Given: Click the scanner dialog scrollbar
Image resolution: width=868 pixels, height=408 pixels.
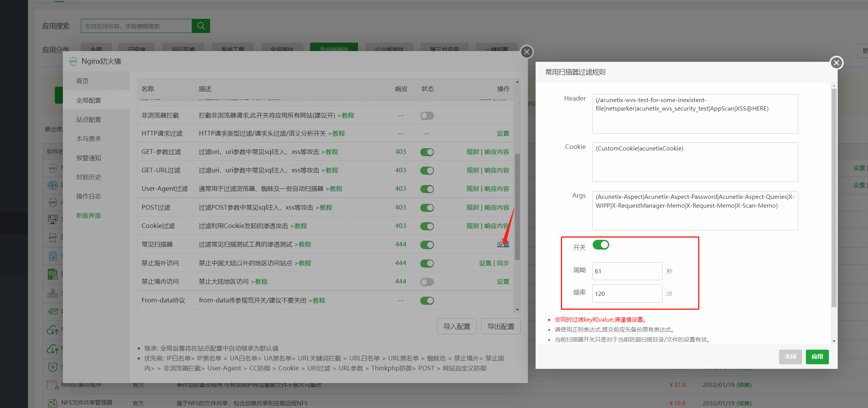Looking at the screenshot, I should [833, 198].
